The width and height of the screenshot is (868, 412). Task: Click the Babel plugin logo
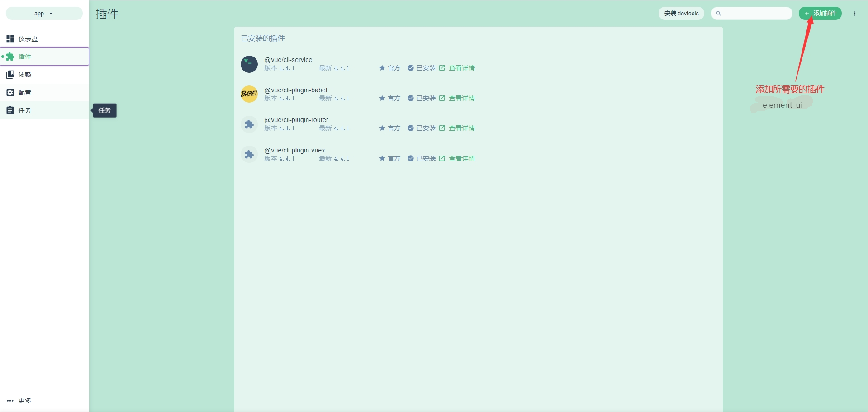pyautogui.click(x=249, y=94)
